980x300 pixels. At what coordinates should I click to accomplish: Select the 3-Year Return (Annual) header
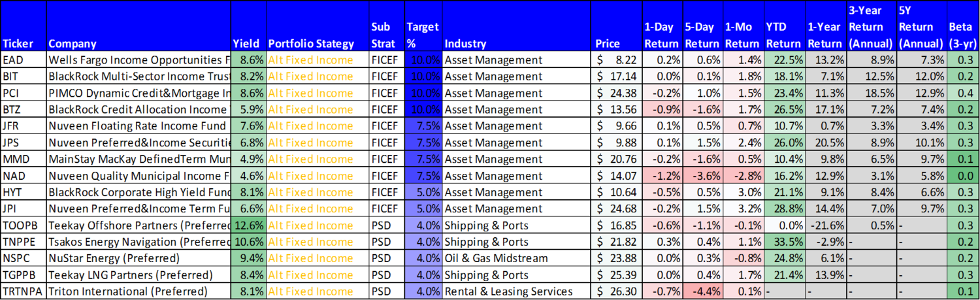[x=872, y=27]
